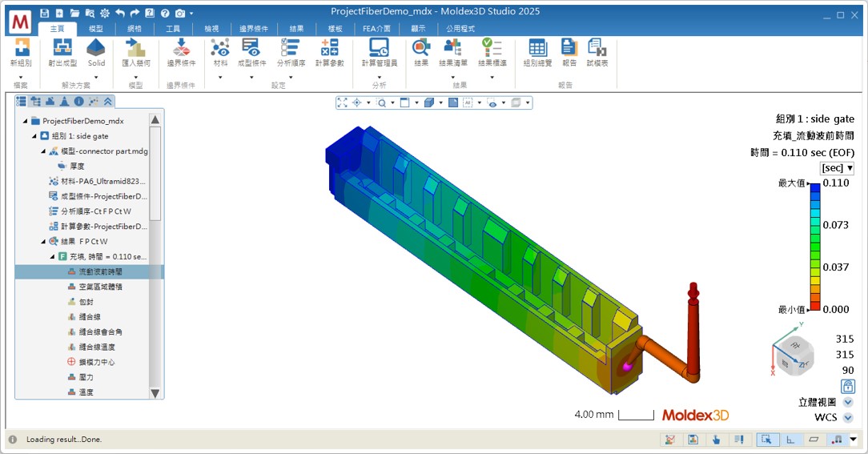The image size is (868, 454).
Task: Switch to the 網格 ribbon tab
Action: 135,28
